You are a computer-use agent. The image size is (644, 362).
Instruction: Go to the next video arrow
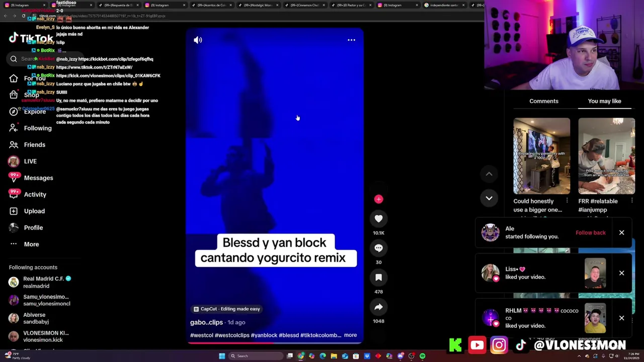489,198
